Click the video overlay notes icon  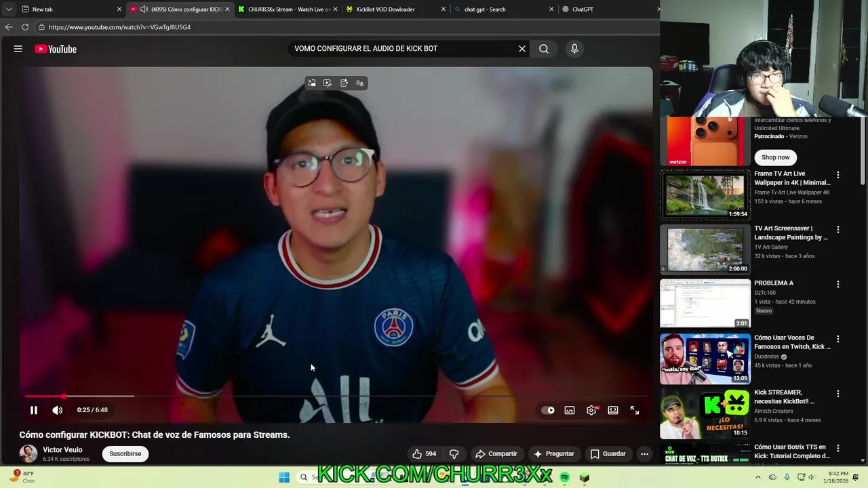click(344, 83)
